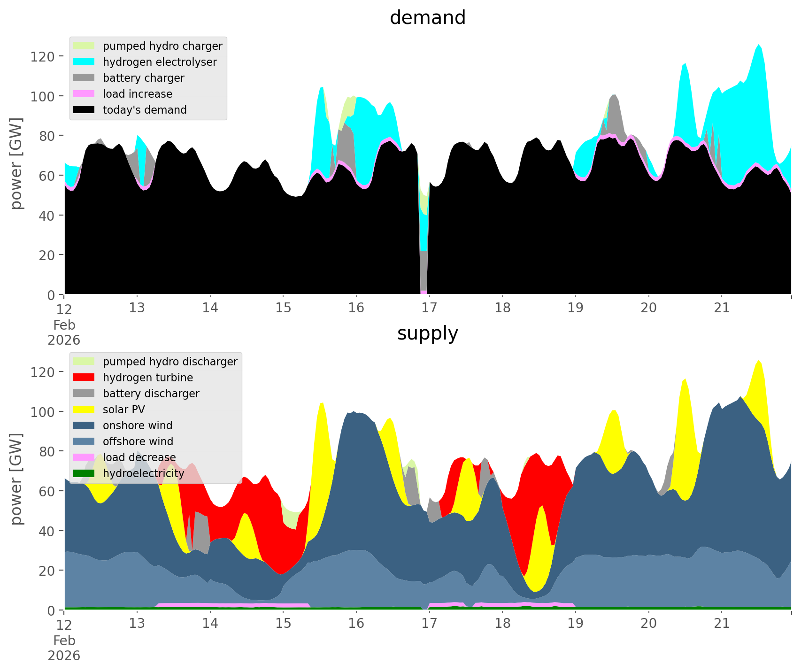Click the "demand" chart title
The image size is (801, 672).
pos(427,18)
